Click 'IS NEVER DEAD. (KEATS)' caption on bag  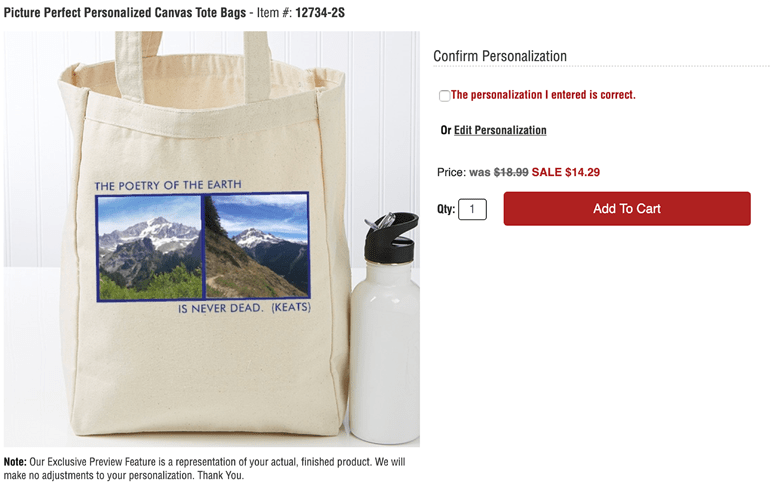pos(244,308)
